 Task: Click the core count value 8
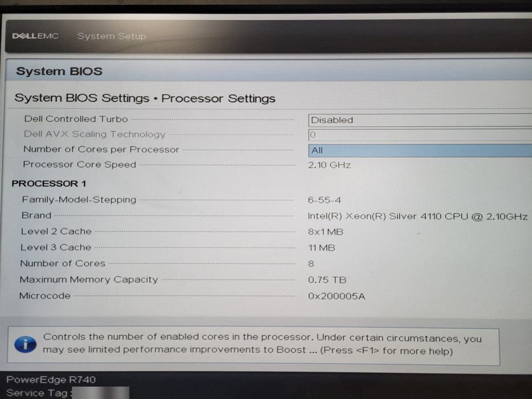[311, 264]
